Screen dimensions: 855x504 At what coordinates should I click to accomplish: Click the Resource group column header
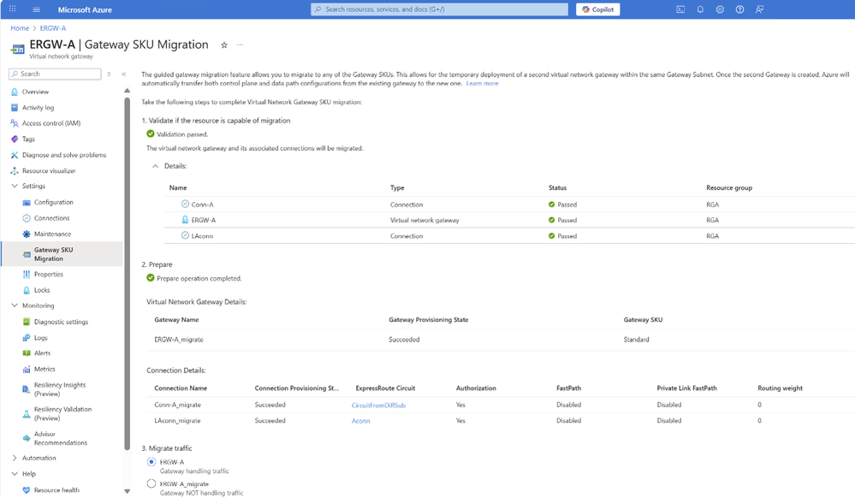pyautogui.click(x=729, y=187)
